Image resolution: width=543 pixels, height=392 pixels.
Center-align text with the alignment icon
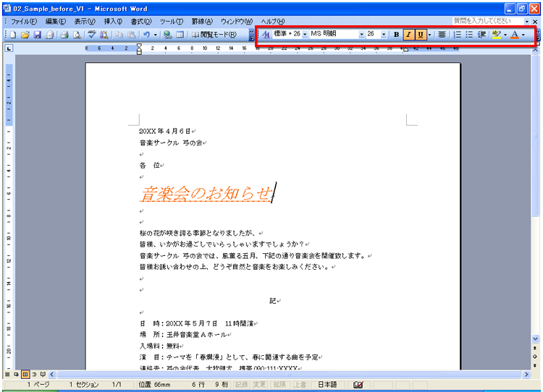[x=442, y=34]
